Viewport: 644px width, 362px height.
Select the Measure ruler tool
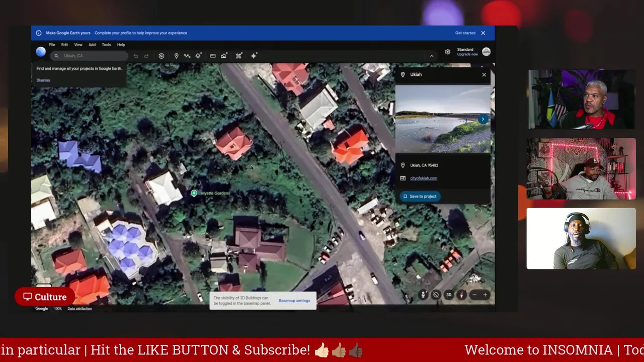[213, 56]
